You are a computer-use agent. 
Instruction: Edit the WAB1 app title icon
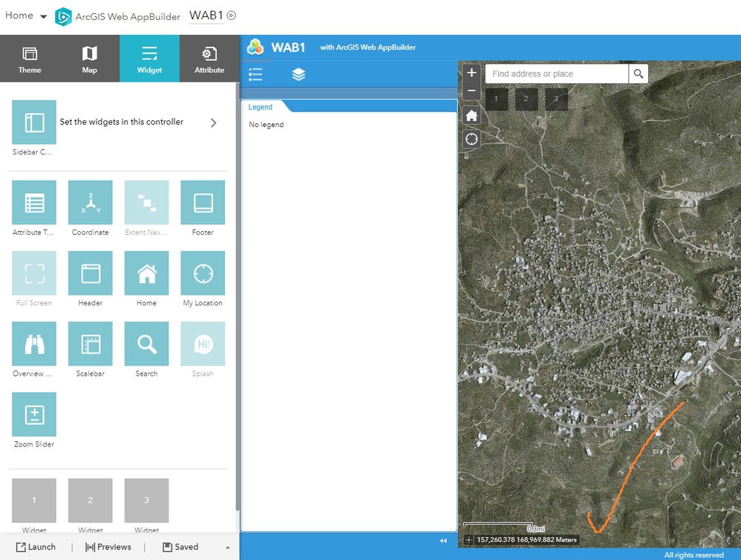232,15
